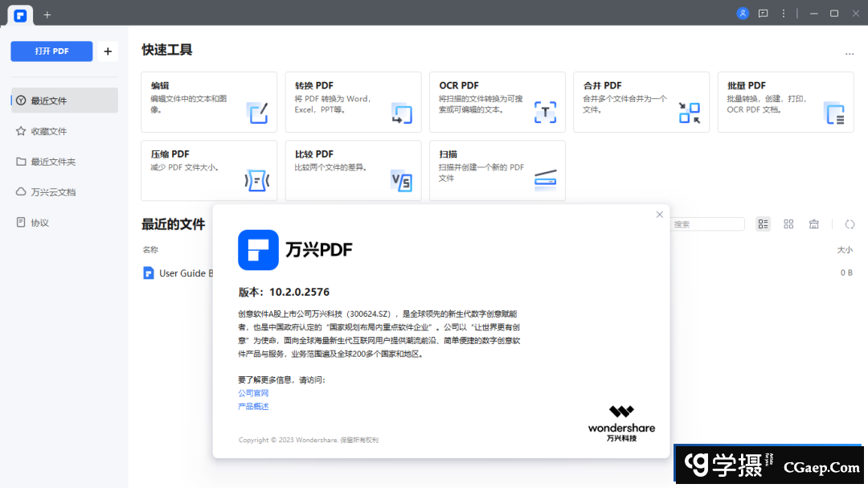Enable list view for recent files
This screenshot has height=488, width=868.
click(763, 224)
